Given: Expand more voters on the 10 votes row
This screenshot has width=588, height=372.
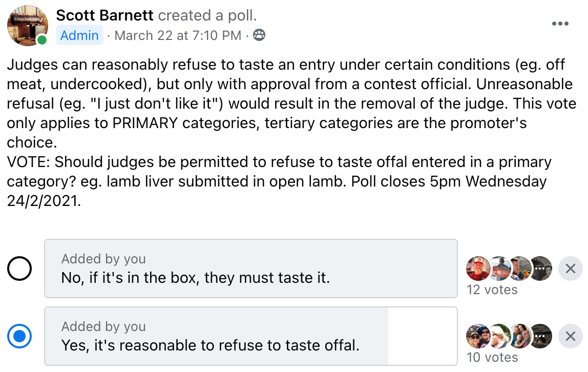Looking at the screenshot, I should (541, 336).
